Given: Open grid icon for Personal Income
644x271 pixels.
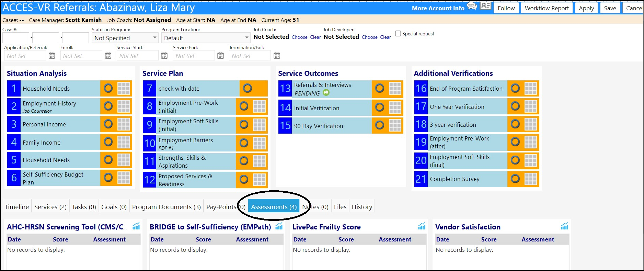Looking at the screenshot, I should point(124,124).
